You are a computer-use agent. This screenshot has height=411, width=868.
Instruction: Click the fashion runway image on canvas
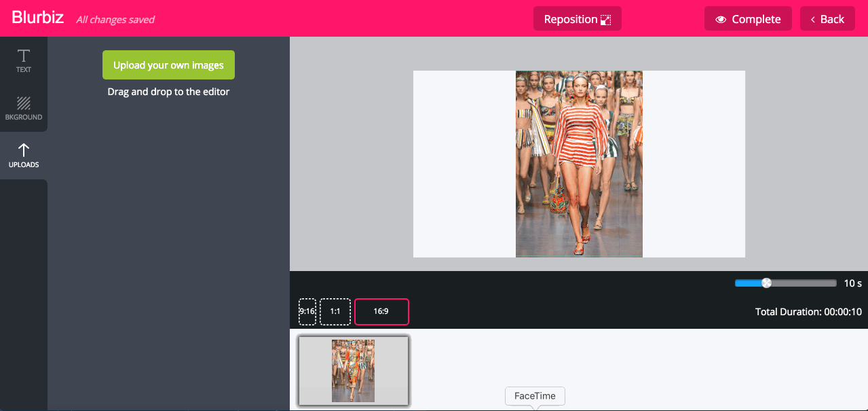click(579, 164)
